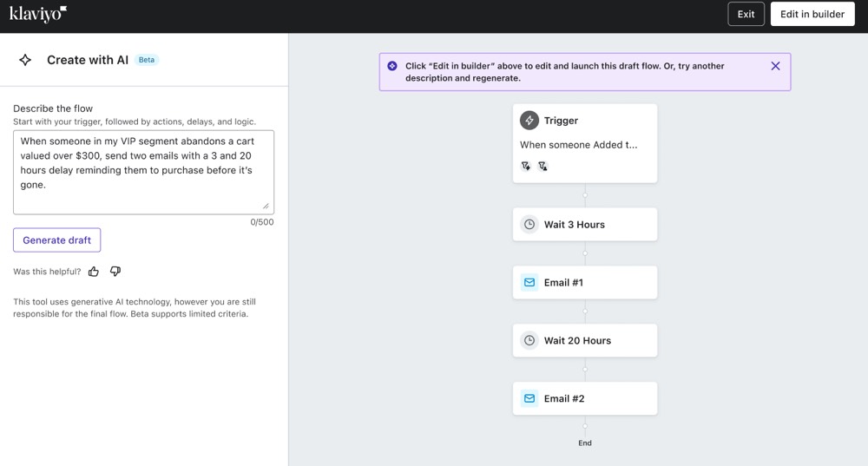868x466 pixels.
Task: Click the first trigger filter icon
Action: (525, 166)
